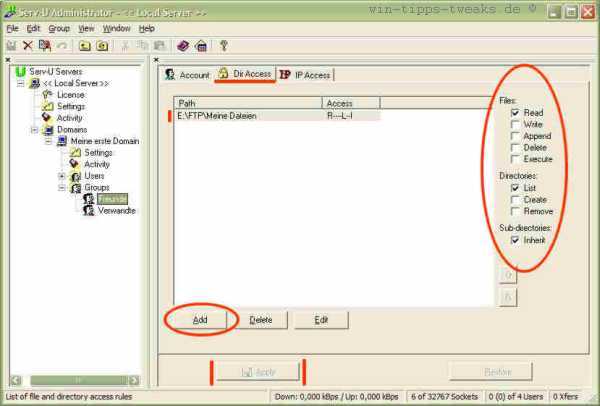The width and height of the screenshot is (600, 406).
Task: Collapse the Groups tree node
Action: pyautogui.click(x=62, y=188)
